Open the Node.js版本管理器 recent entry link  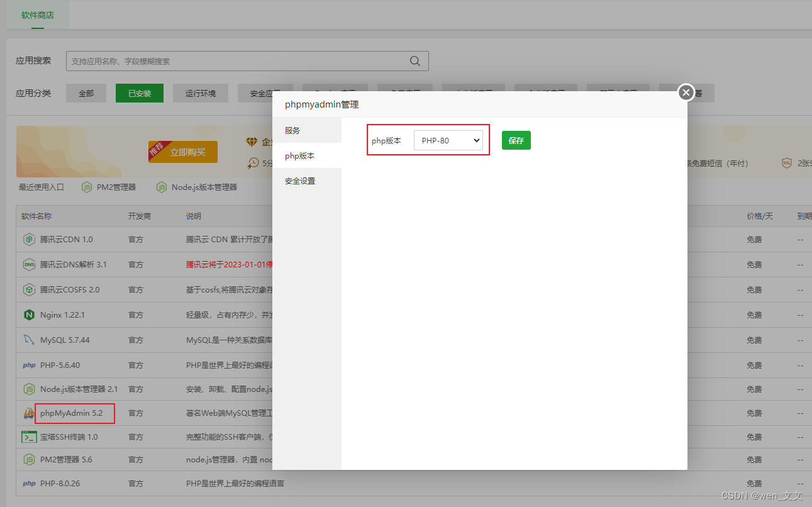204,187
